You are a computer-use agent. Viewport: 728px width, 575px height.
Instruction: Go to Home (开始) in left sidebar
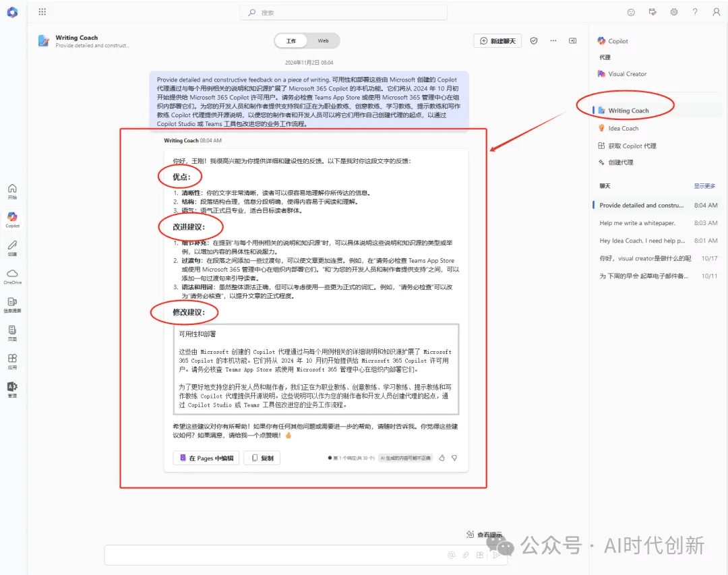pyautogui.click(x=13, y=191)
